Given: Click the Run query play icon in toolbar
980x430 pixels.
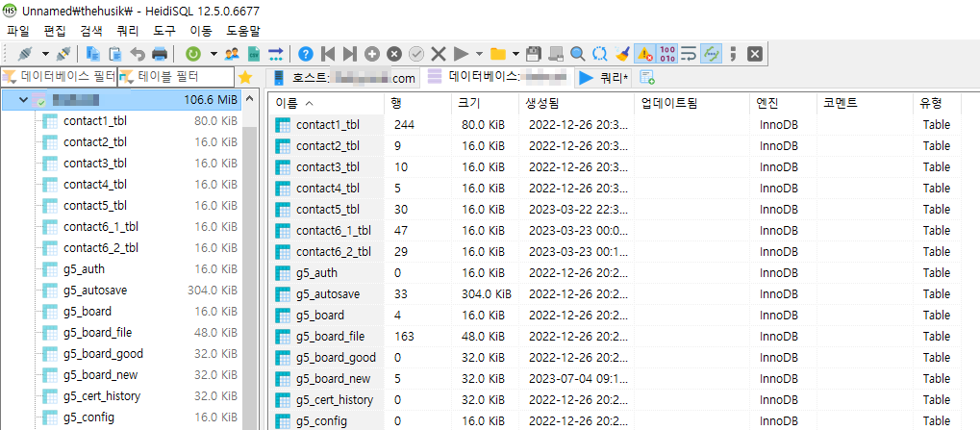Looking at the screenshot, I should click(462, 54).
